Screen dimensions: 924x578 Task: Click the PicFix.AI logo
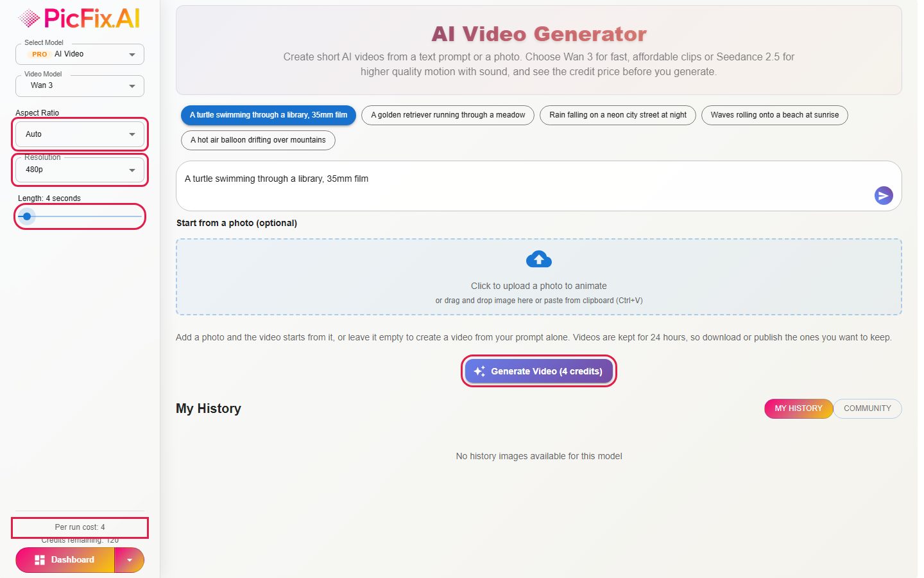(x=80, y=19)
